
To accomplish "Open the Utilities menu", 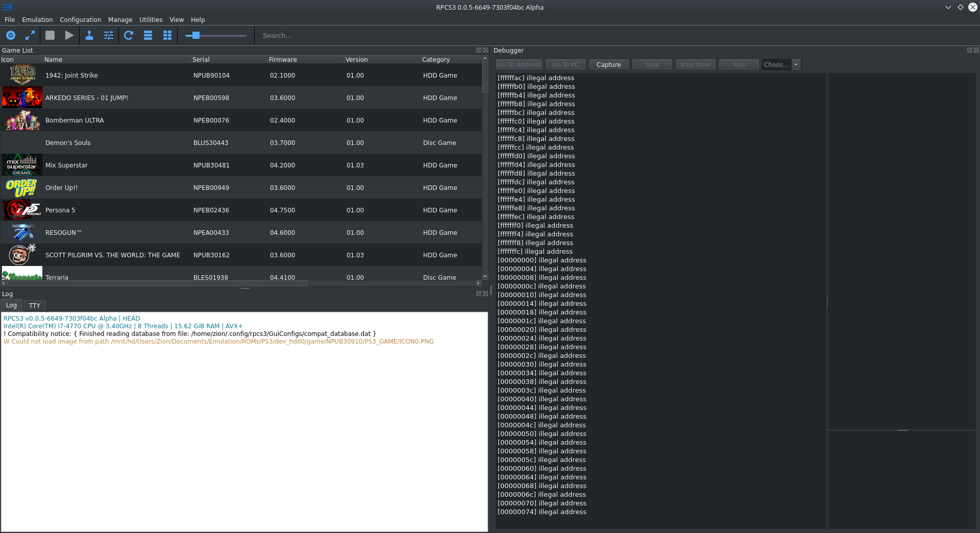I will click(x=150, y=19).
